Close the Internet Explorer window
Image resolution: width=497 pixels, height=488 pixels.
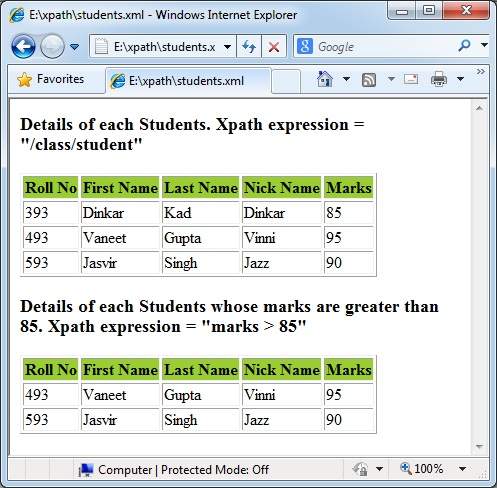click(467, 11)
